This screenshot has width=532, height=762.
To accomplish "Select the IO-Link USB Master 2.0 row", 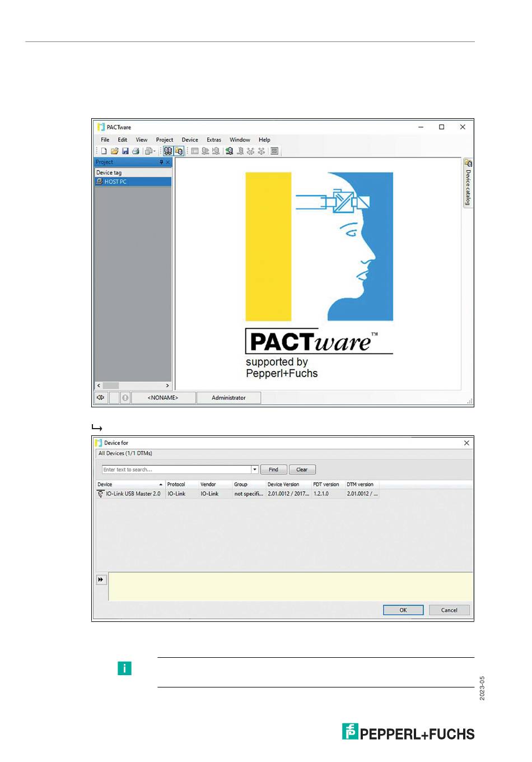I will tap(237, 494).
